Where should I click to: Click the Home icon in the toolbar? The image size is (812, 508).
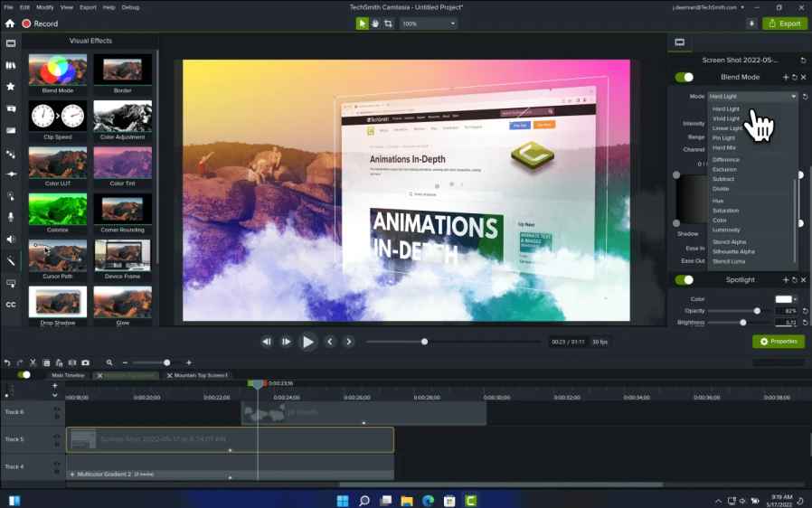(x=10, y=24)
